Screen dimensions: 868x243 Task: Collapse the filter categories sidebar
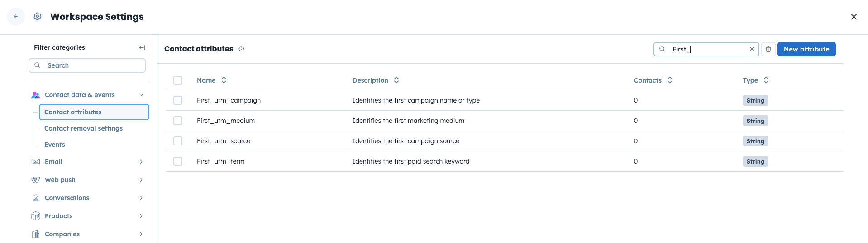tap(142, 47)
